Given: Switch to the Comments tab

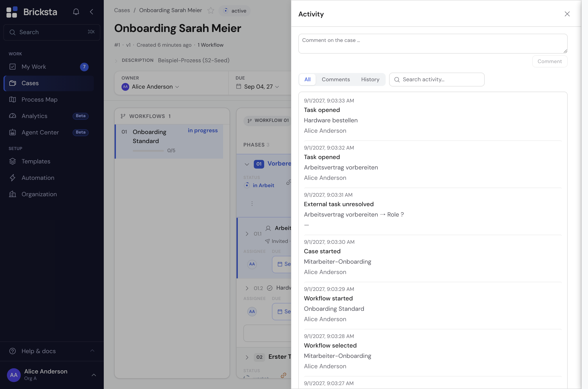Looking at the screenshot, I should point(336,80).
